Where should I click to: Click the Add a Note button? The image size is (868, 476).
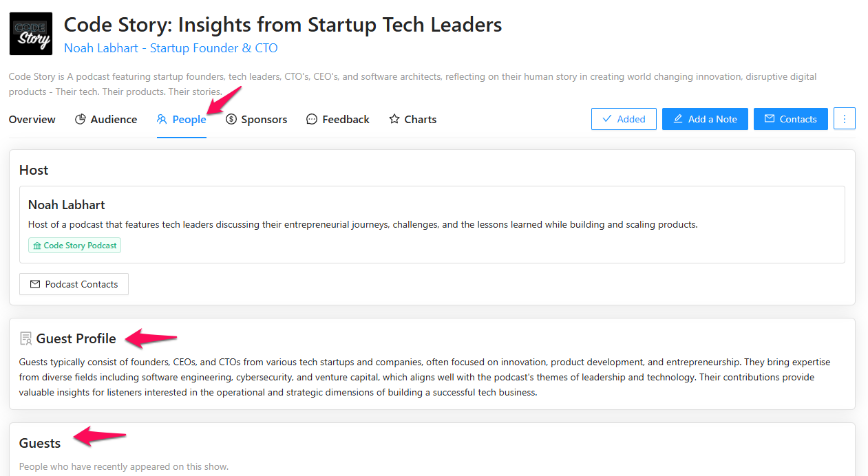705,119
